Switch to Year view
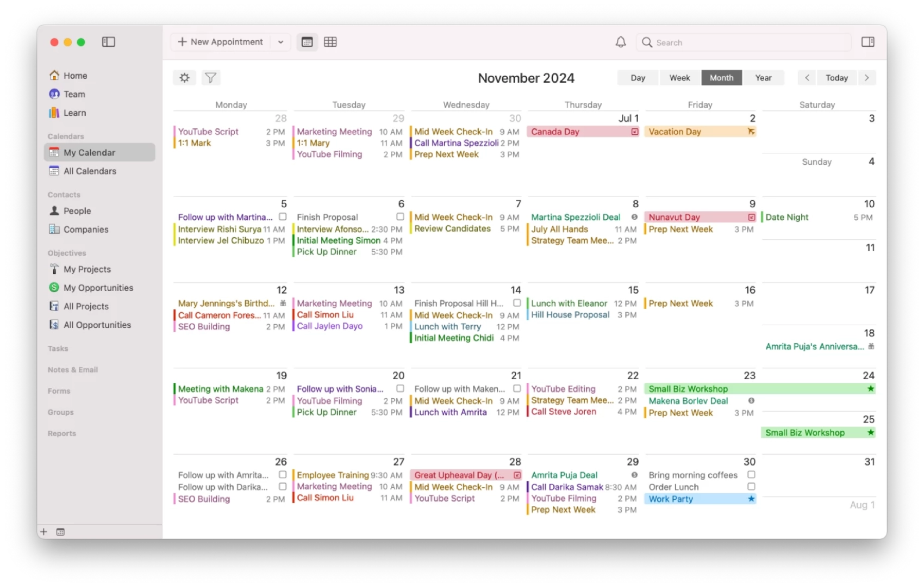The height and width of the screenshot is (583, 924). tap(764, 78)
